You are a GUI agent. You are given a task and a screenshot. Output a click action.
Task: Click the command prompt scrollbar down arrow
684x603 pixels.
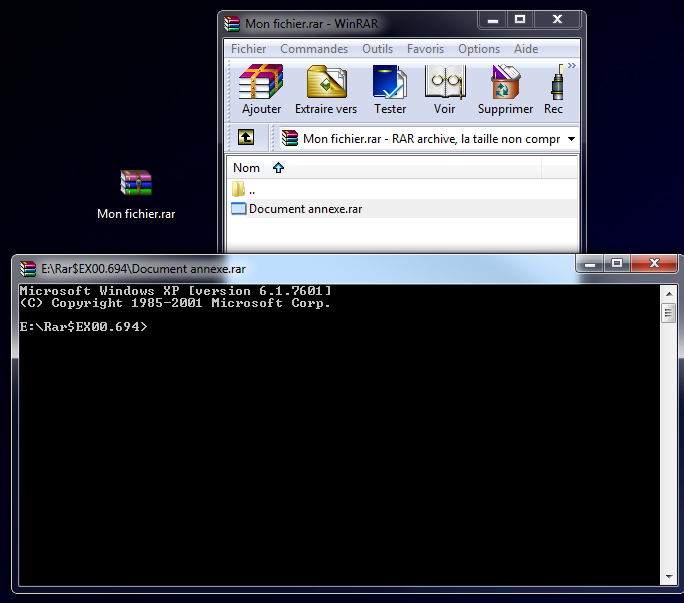tap(668, 577)
